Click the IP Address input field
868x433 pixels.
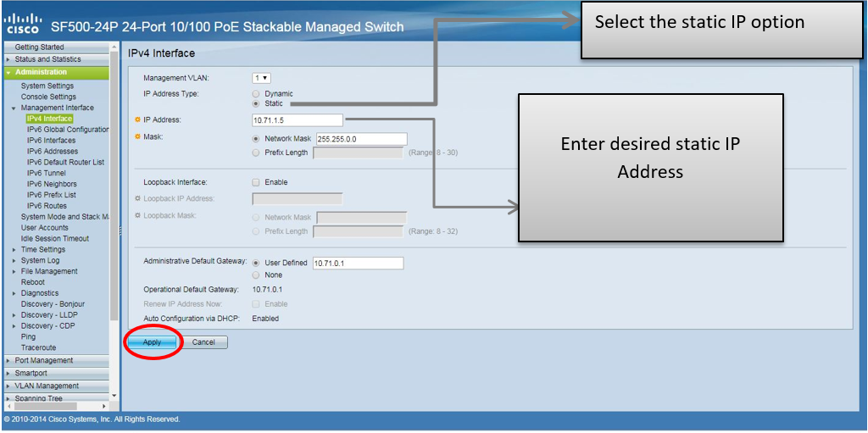(297, 120)
